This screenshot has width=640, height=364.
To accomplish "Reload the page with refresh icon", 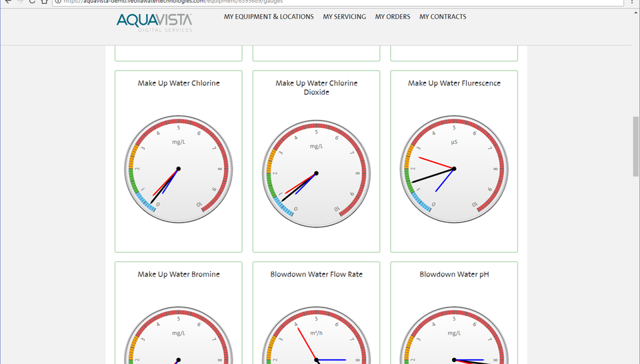I will pyautogui.click(x=32, y=1).
